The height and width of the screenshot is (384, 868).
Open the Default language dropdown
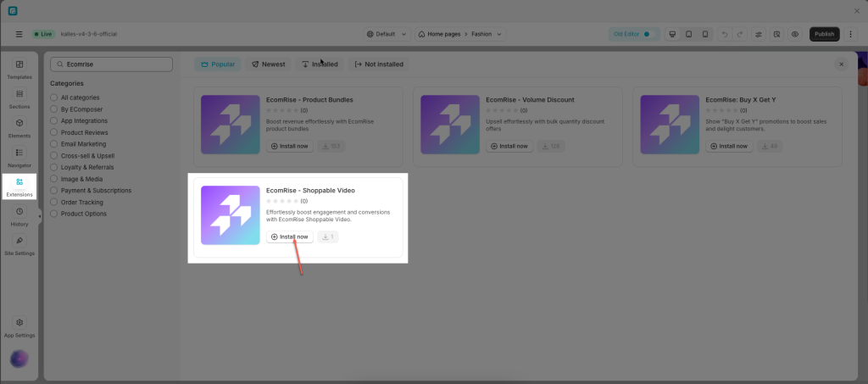point(387,34)
